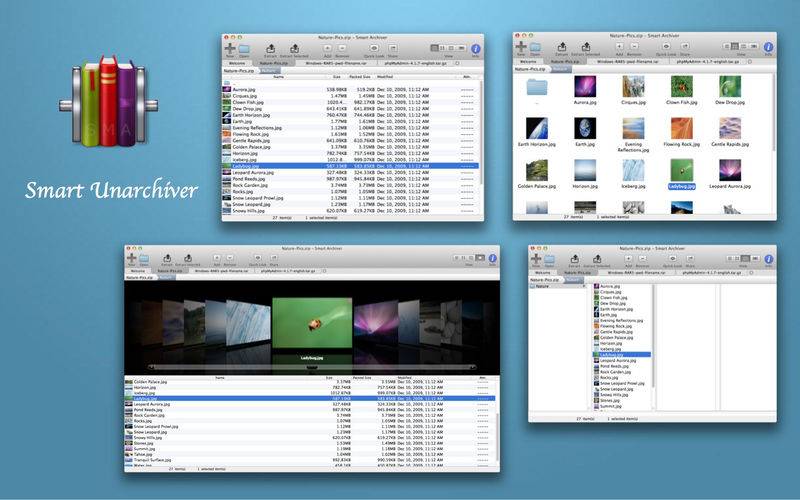Select the Aurora.jpg thumbnail in icon view
The image size is (800, 500).
pyautogui.click(x=585, y=86)
